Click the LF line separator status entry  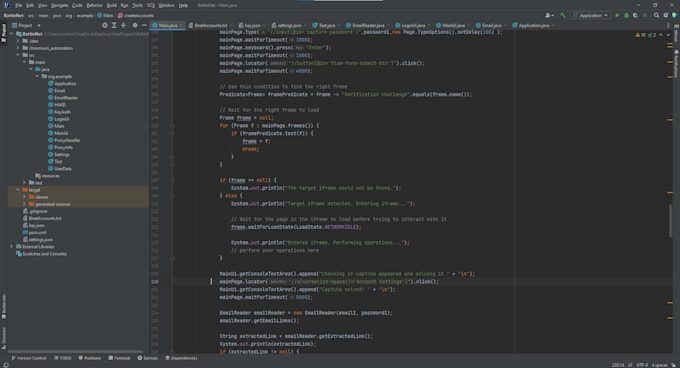(x=630, y=365)
